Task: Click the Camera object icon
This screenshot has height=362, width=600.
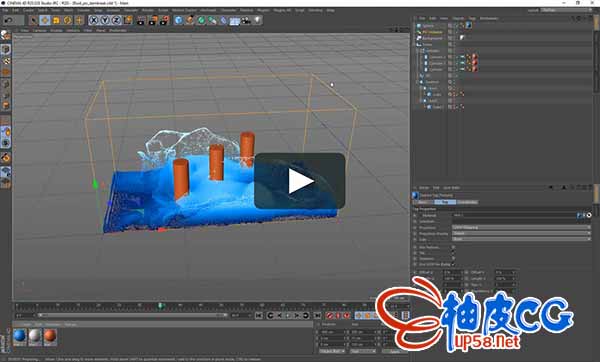Action: [246, 20]
